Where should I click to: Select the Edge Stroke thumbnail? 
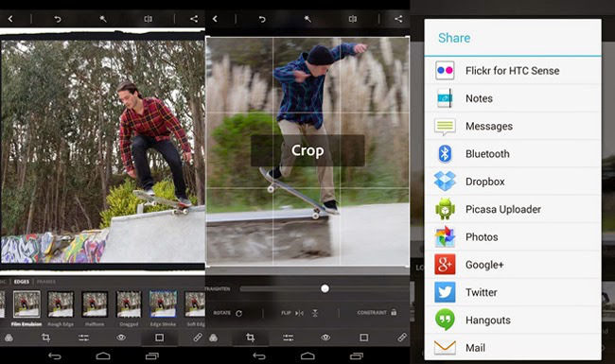click(x=163, y=303)
